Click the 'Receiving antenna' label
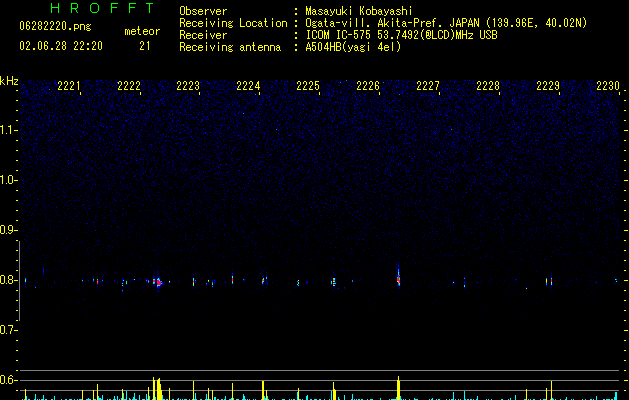The height and width of the screenshot is (400, 629). pyautogui.click(x=230, y=47)
